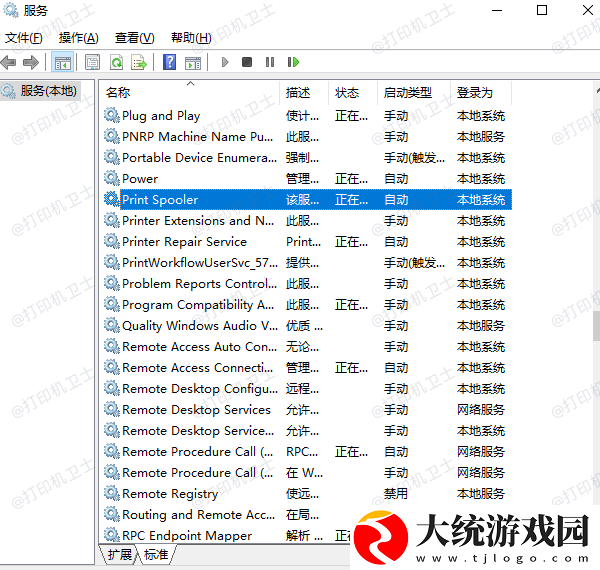600x570 pixels.
Task: Select 服务(本地) in the left tree
Action: (40, 91)
